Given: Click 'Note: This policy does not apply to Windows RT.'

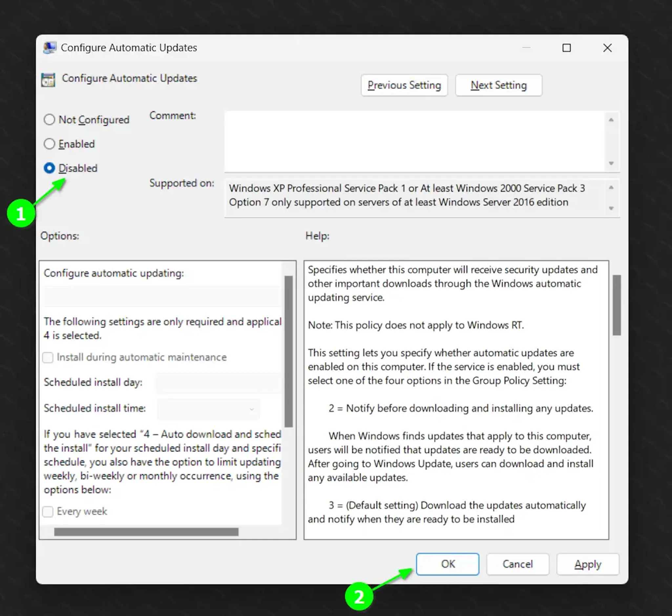Looking at the screenshot, I should [416, 325].
